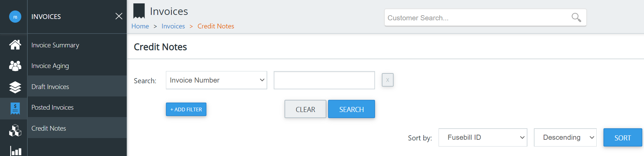
Task: Focus the Customer Search input field
Action: [x=476, y=18]
